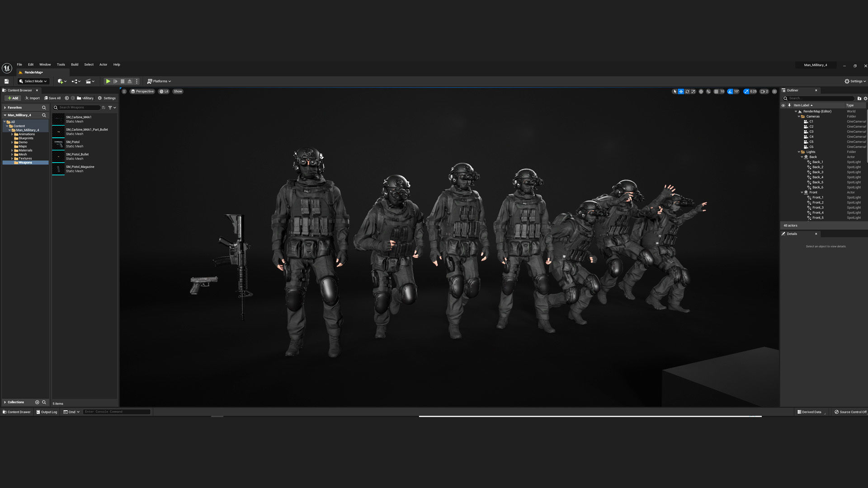Open the rotation snap 10° value dropdown

pos(736,91)
